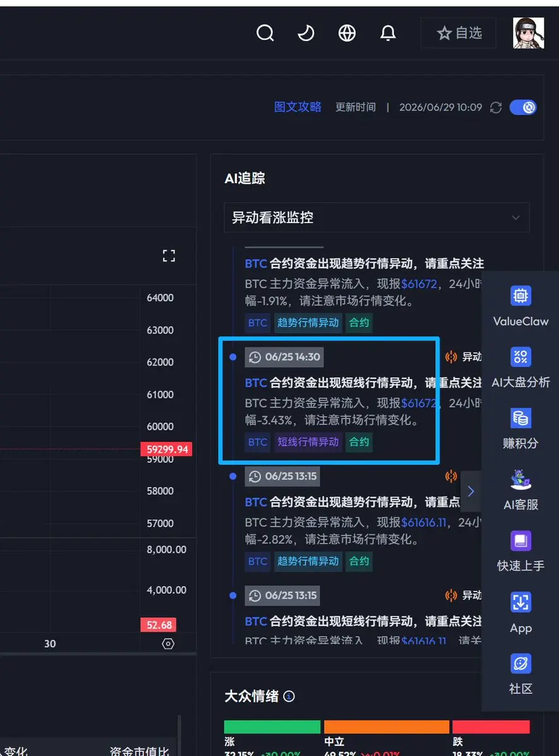Open the App download item
This screenshot has height=756, width=559.
(x=521, y=612)
